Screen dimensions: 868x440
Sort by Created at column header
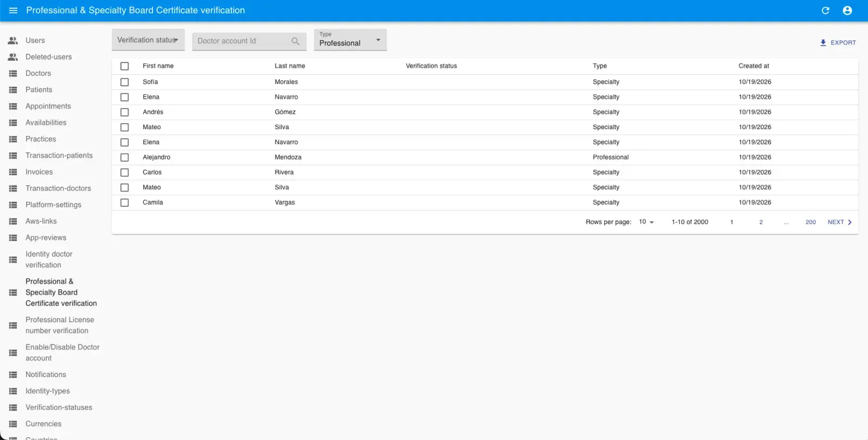pos(754,66)
